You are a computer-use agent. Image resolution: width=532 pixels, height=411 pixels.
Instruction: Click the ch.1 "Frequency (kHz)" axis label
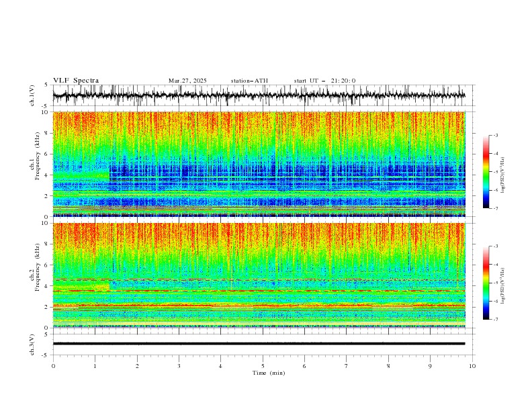[x=38, y=154]
